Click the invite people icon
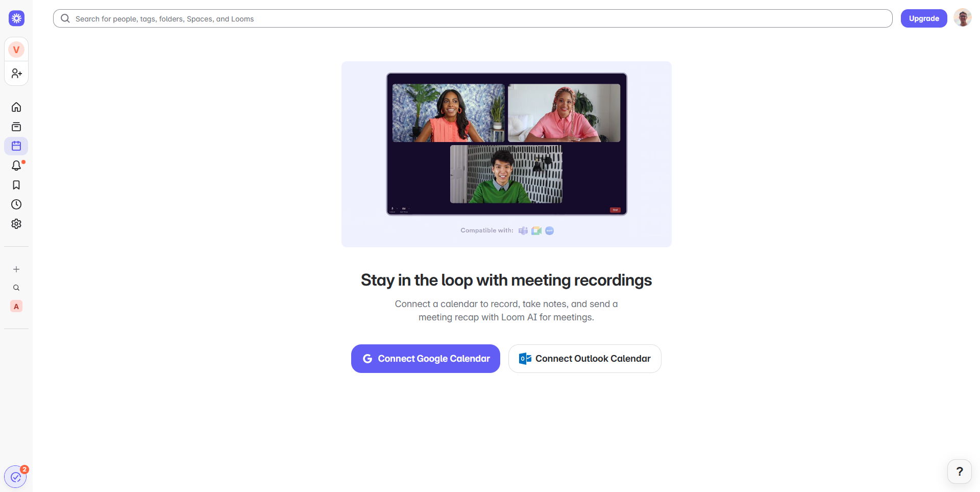The height and width of the screenshot is (492, 980). pyautogui.click(x=16, y=74)
